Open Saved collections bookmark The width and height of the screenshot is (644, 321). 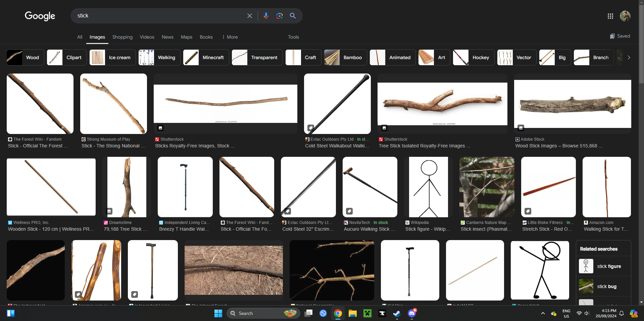(620, 36)
